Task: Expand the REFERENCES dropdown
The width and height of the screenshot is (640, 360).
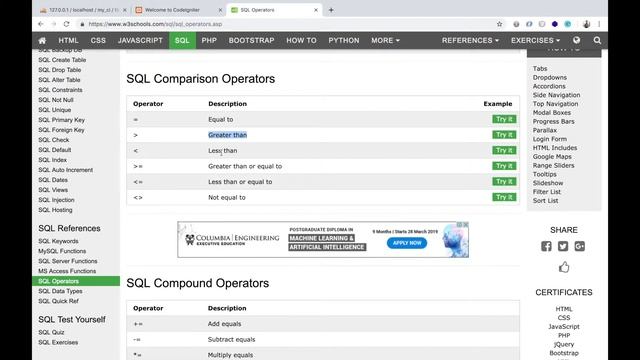Action: pyautogui.click(x=470, y=40)
